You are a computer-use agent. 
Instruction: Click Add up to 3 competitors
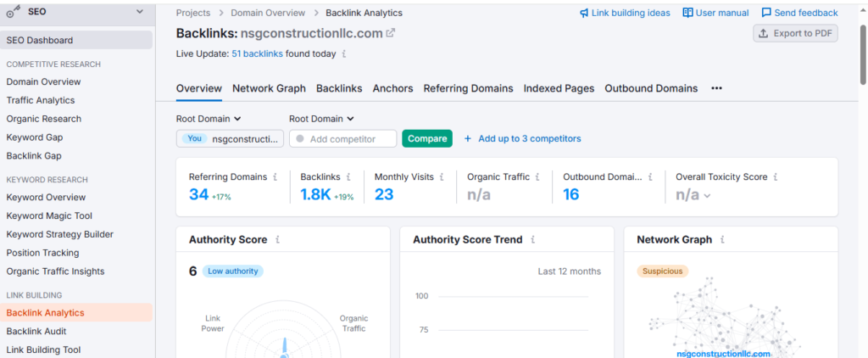522,138
